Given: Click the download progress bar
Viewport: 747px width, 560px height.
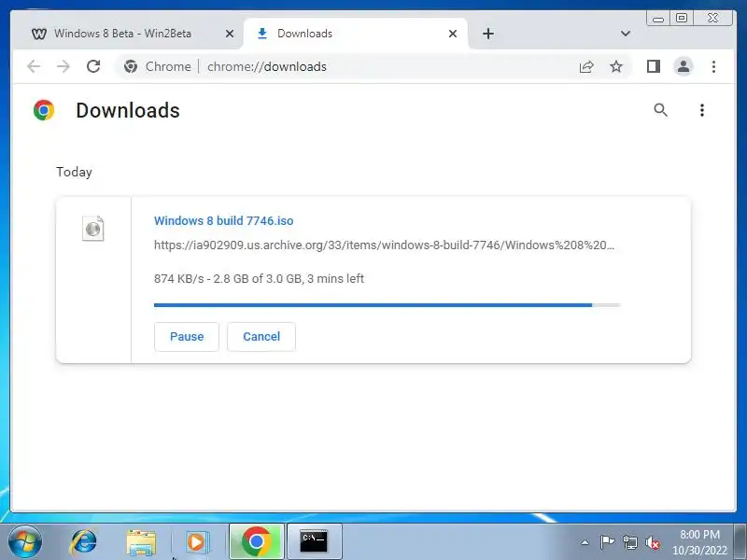Looking at the screenshot, I should [387, 305].
